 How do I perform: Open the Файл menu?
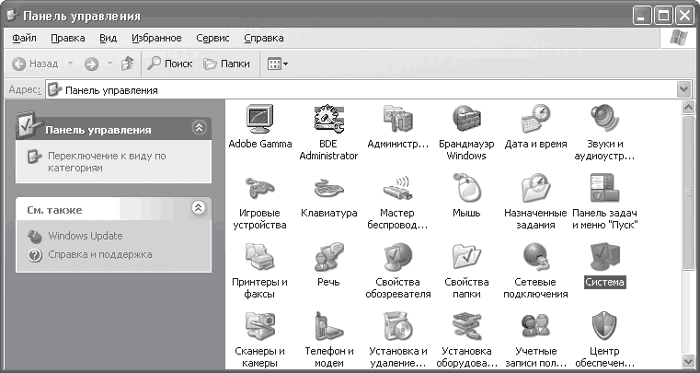[x=24, y=38]
